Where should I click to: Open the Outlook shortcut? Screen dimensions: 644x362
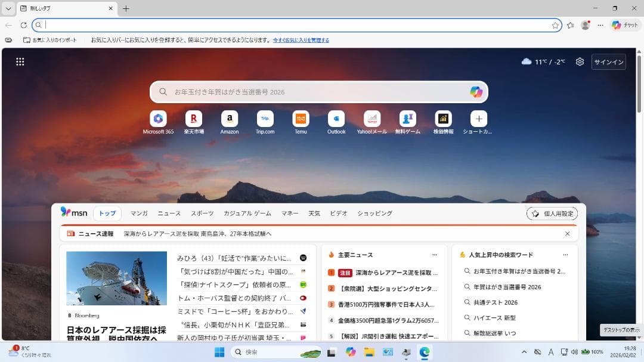[x=336, y=119]
